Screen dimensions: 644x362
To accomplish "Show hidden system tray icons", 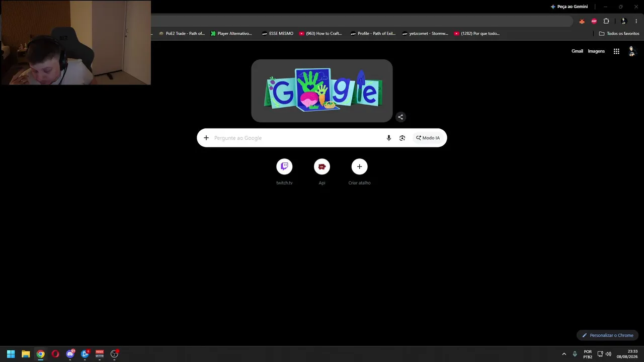I will (x=564, y=354).
